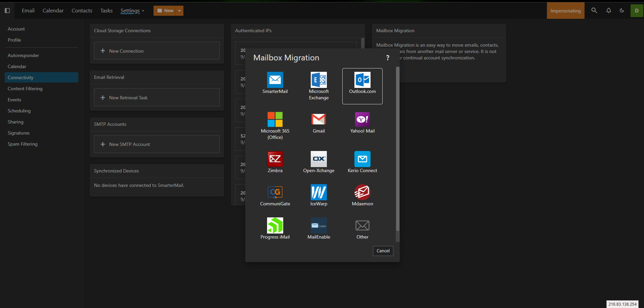Open help with the question mark icon
This screenshot has width=644, height=308.
pos(388,58)
